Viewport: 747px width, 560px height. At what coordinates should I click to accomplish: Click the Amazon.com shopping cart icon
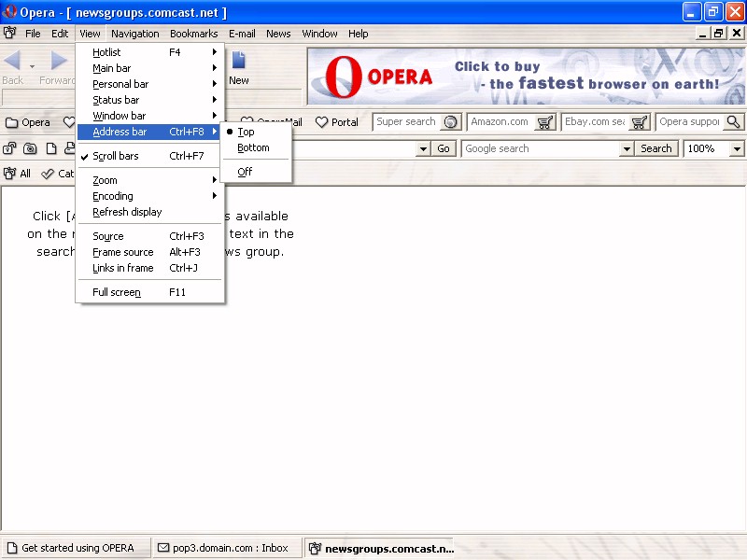[x=545, y=122]
